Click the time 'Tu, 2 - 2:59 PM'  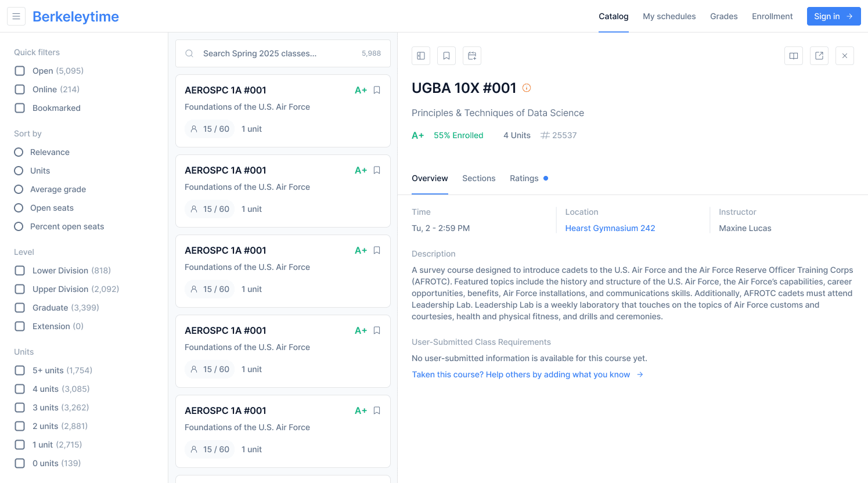pyautogui.click(x=441, y=228)
